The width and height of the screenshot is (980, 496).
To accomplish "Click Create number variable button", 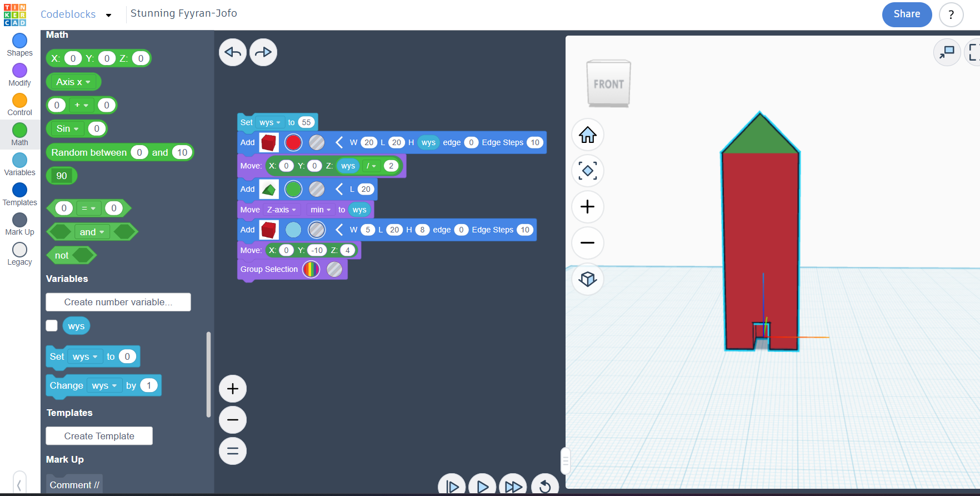I will tap(118, 302).
